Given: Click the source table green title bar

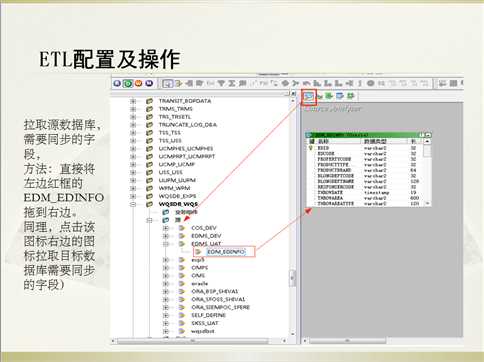Looking at the screenshot, I should click(369, 135).
